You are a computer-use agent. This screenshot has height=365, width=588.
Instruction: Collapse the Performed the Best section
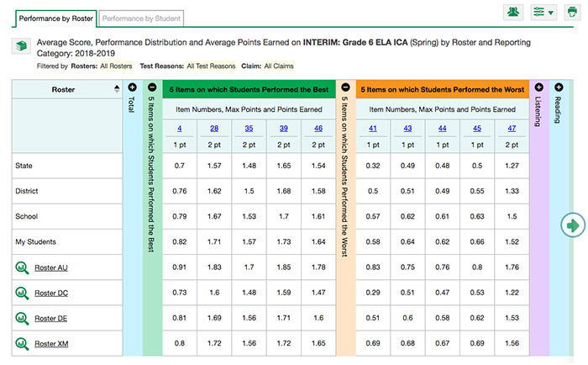(x=152, y=87)
